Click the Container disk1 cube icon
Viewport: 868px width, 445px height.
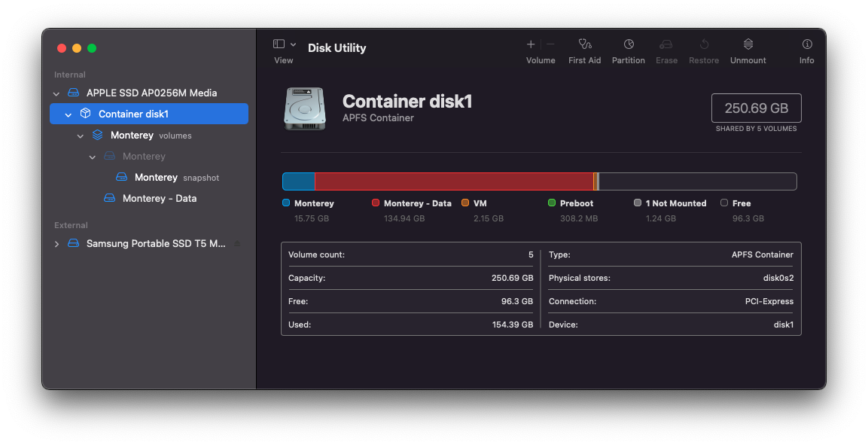[x=85, y=113]
